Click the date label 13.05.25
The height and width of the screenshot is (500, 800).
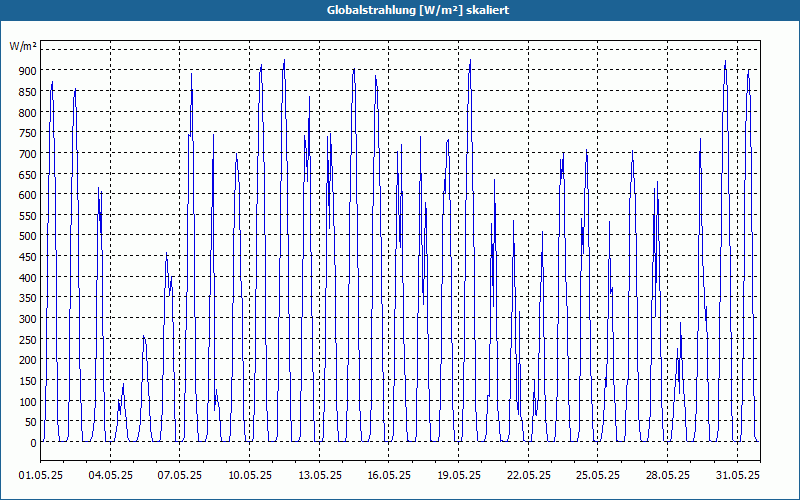(320, 476)
